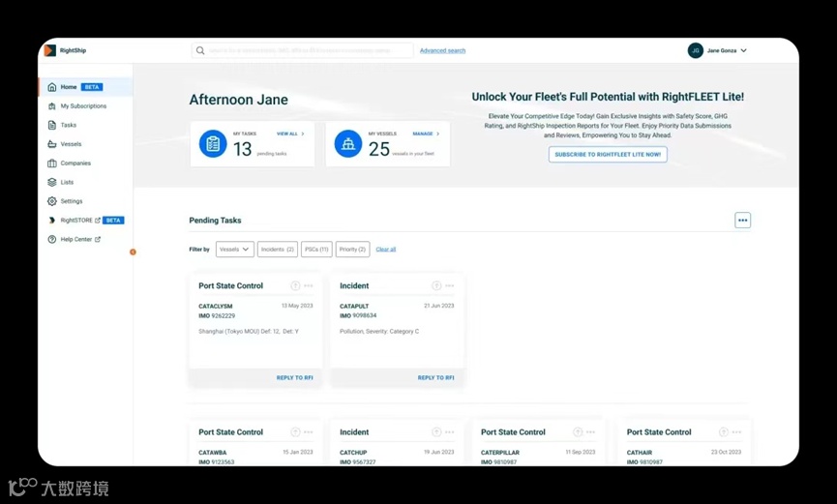
Task: Click the 25 vessels count
Action: coord(379,149)
